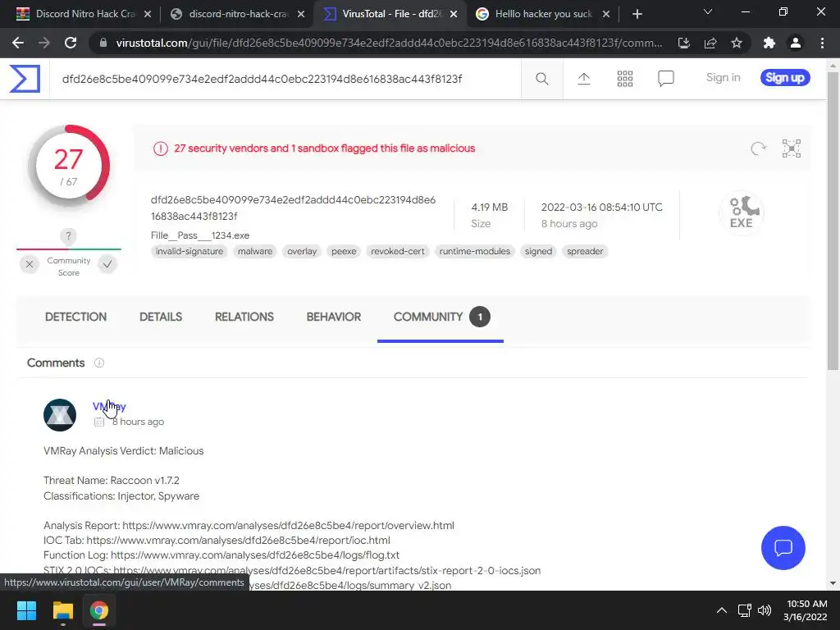Open the comments speech bubble icon in header

point(666,79)
